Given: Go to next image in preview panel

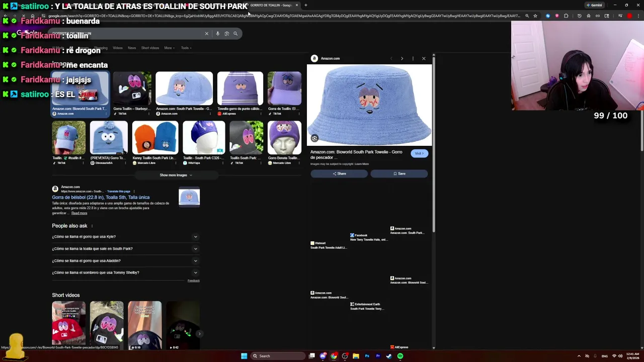Looking at the screenshot, I should pos(401,58).
